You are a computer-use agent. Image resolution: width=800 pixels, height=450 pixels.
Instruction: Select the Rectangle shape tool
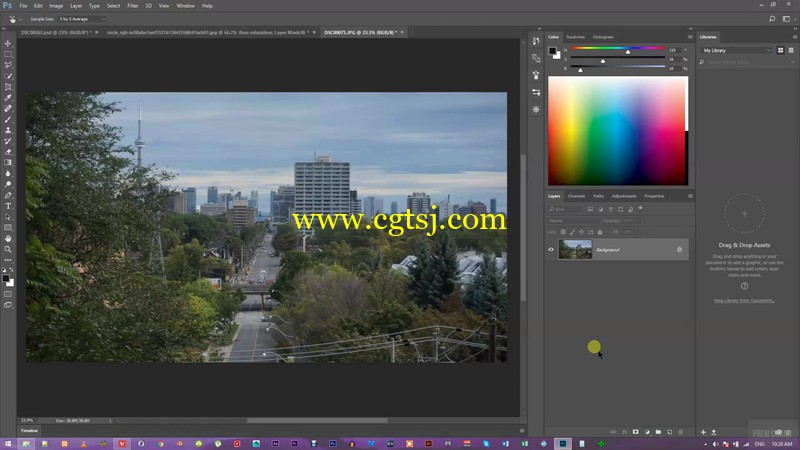(8, 228)
